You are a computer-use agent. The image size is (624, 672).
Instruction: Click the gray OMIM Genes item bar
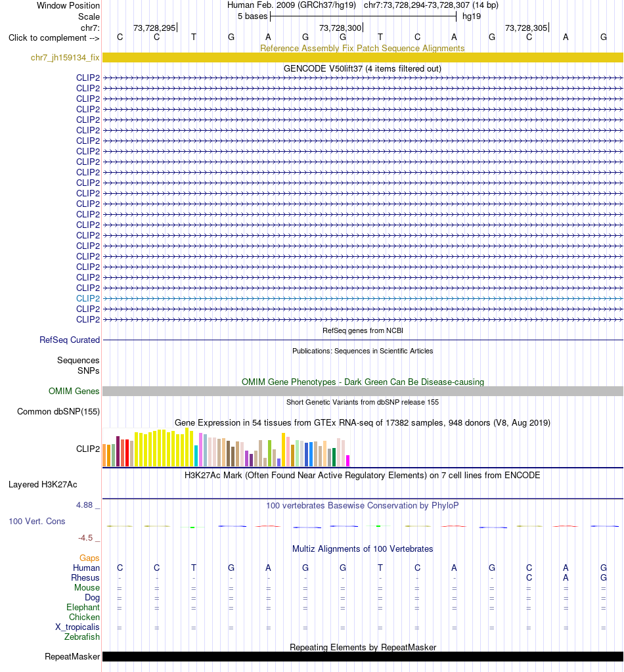[x=363, y=391]
